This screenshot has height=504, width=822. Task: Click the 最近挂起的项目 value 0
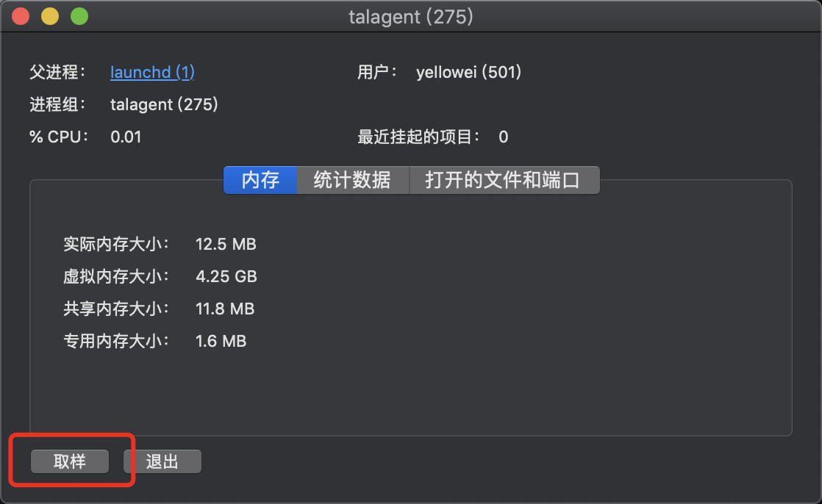point(503,137)
